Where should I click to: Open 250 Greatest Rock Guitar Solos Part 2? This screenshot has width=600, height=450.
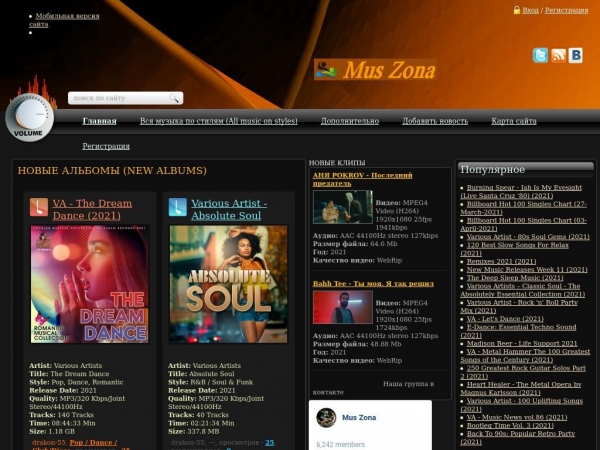pyautogui.click(x=523, y=372)
